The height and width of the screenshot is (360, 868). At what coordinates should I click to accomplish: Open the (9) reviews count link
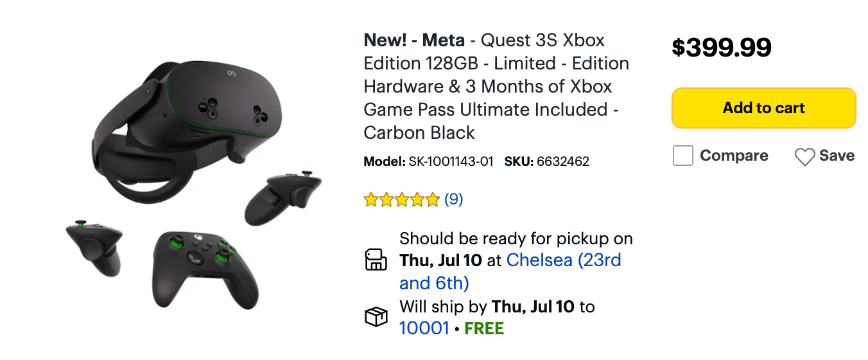pyautogui.click(x=453, y=199)
